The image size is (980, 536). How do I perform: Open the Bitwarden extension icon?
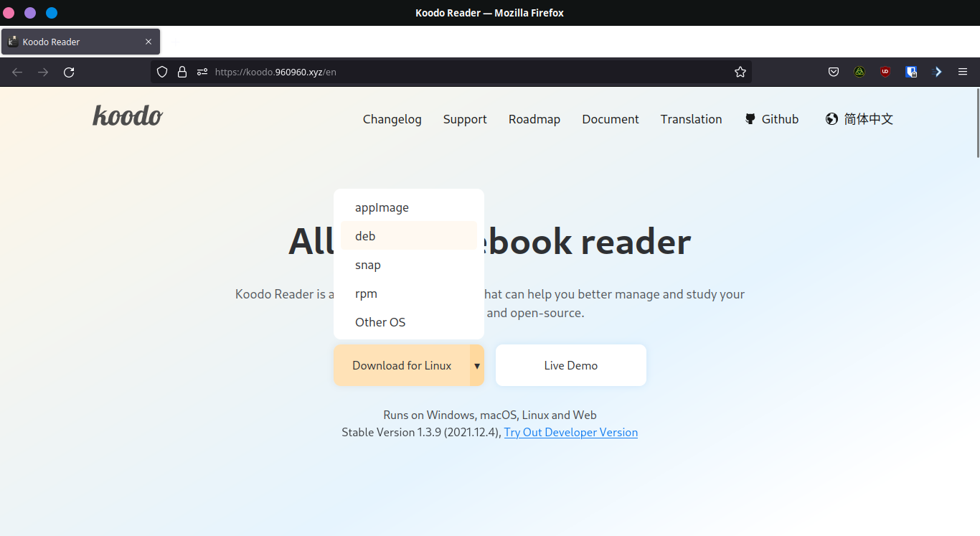click(x=911, y=72)
